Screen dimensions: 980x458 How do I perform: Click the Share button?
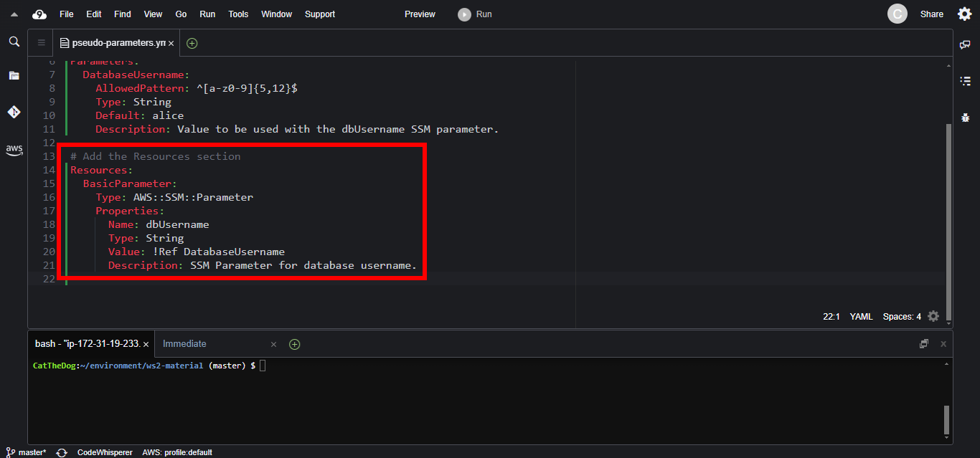click(x=931, y=14)
